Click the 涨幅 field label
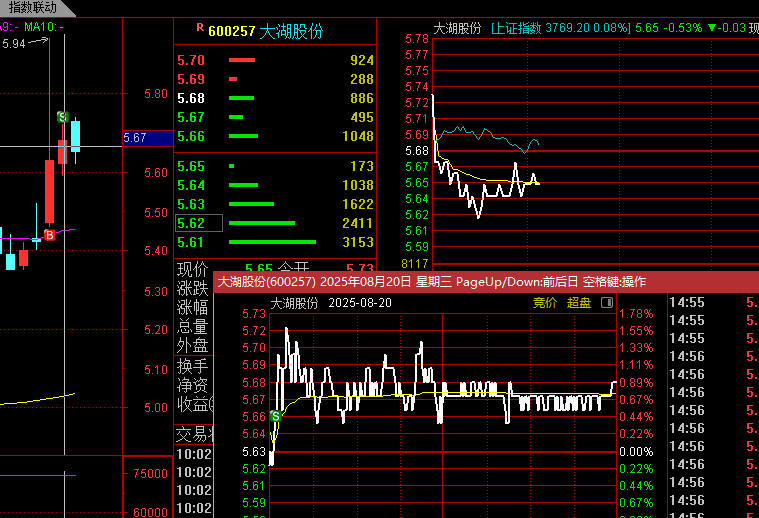Image resolution: width=759 pixels, height=518 pixels. (192, 307)
